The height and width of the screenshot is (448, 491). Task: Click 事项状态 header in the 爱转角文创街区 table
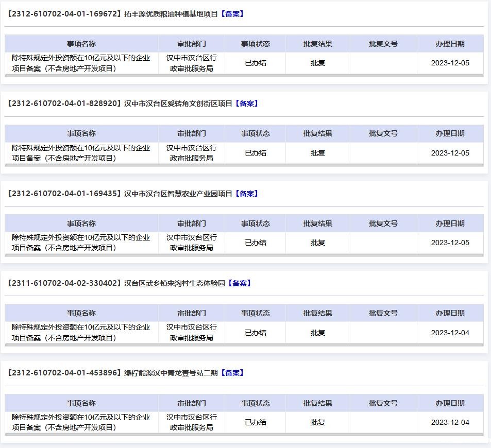(255, 133)
